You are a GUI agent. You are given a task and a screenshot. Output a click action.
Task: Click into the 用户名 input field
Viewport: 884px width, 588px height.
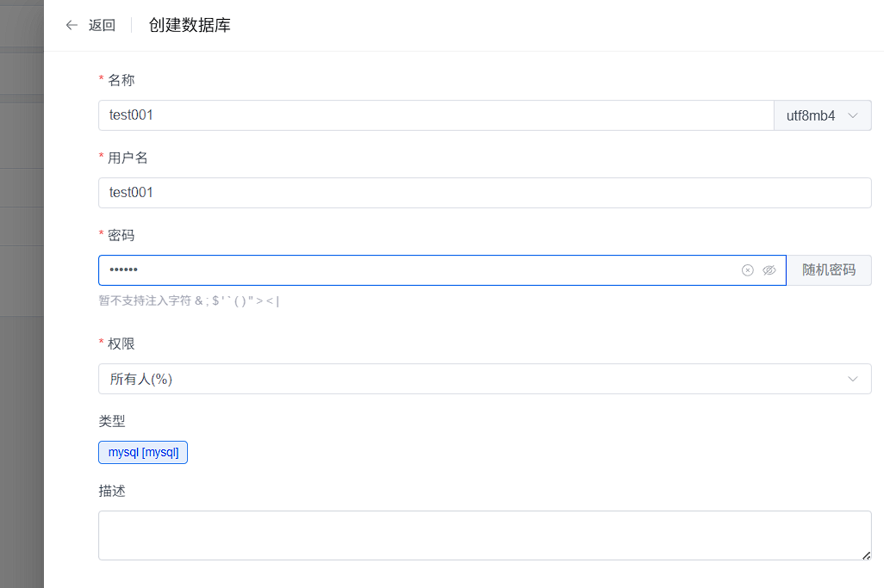click(484, 193)
